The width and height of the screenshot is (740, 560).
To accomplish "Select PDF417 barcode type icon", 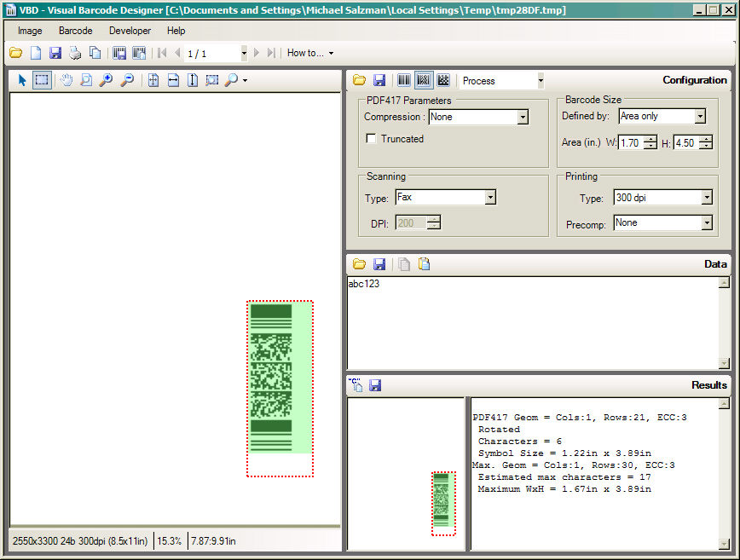I will coord(424,80).
